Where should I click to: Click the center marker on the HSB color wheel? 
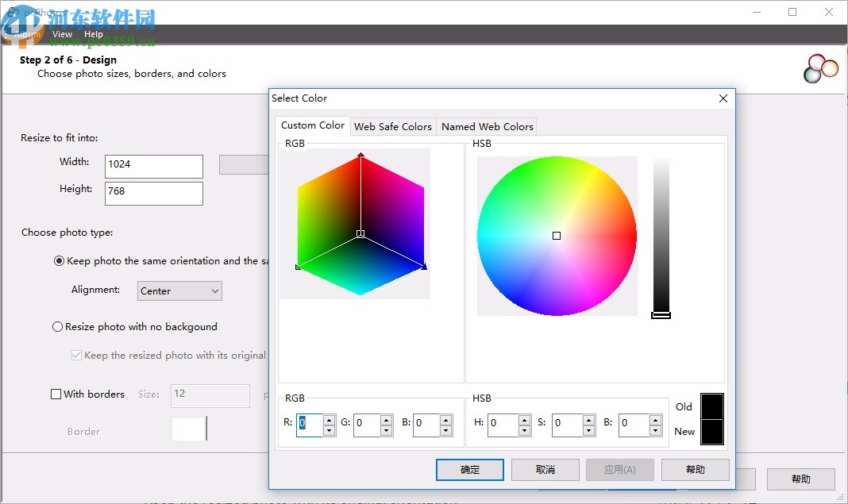[557, 236]
